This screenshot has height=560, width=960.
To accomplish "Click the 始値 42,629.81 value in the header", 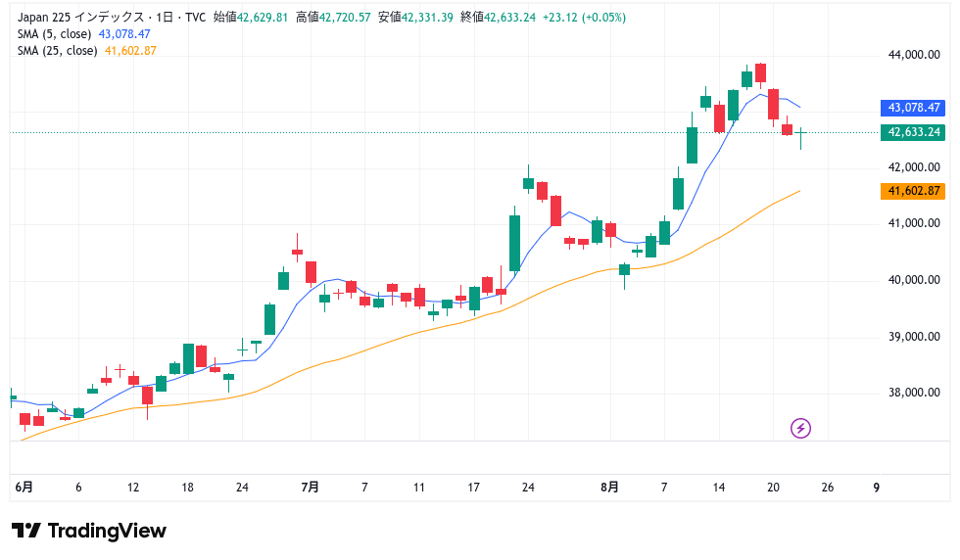I will [x=251, y=18].
